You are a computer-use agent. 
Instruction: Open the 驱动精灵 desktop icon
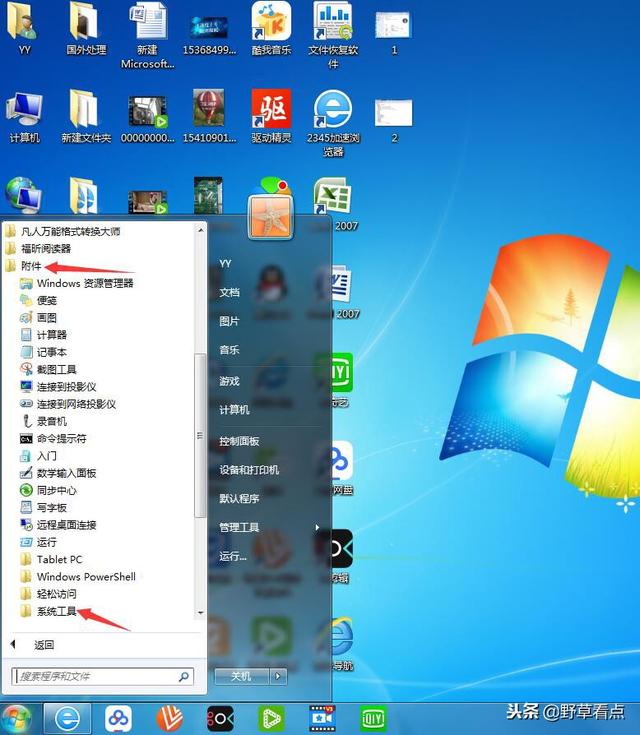pyautogui.click(x=271, y=116)
